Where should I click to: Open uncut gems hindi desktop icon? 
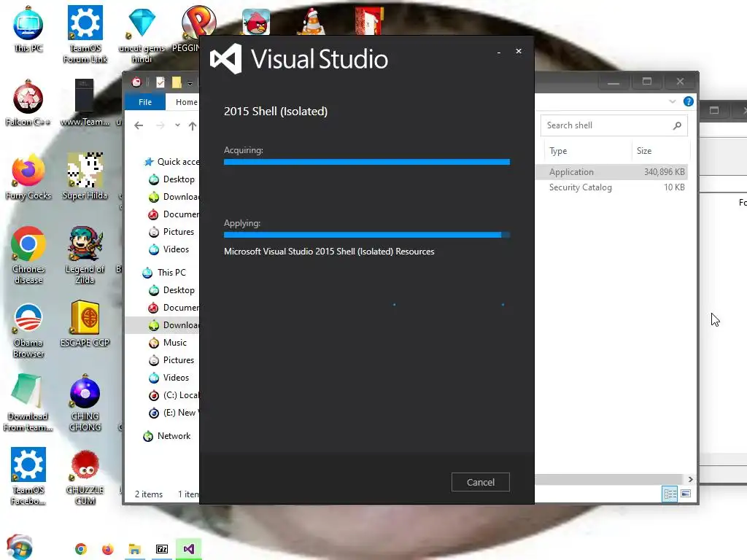pos(142,34)
